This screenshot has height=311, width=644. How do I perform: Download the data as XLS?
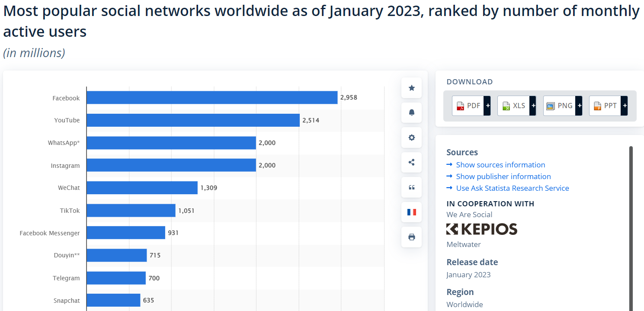click(x=516, y=106)
